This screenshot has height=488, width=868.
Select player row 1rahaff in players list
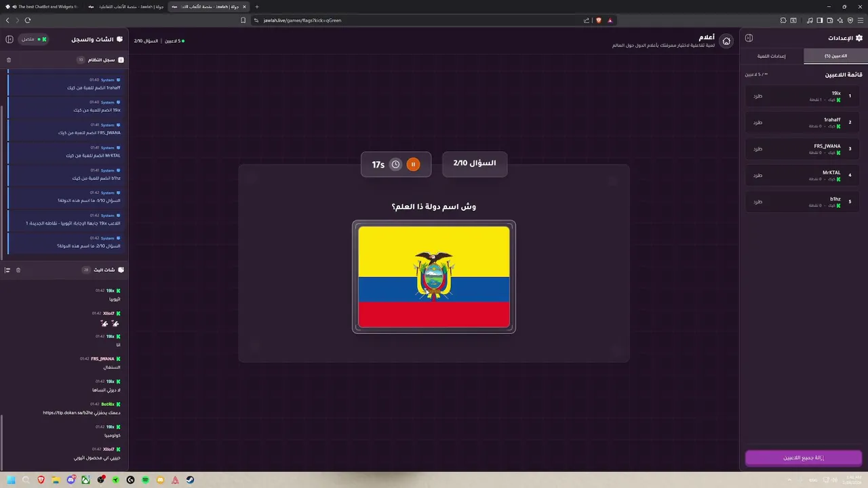point(802,122)
